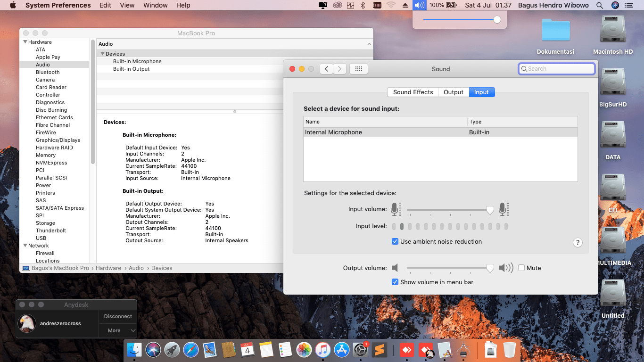
Task: Open Notes app in the Dock
Action: 266,350
